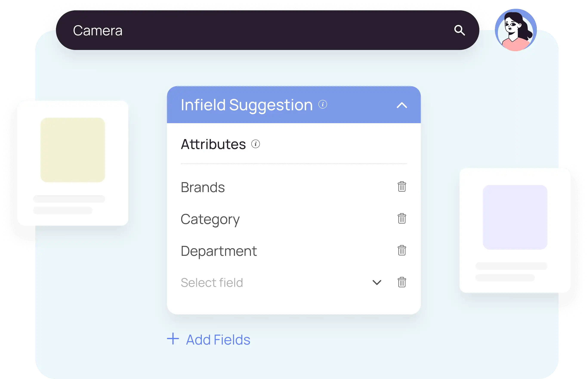The image size is (588, 379).
Task: Select the Brands row label
Action: [x=202, y=187]
